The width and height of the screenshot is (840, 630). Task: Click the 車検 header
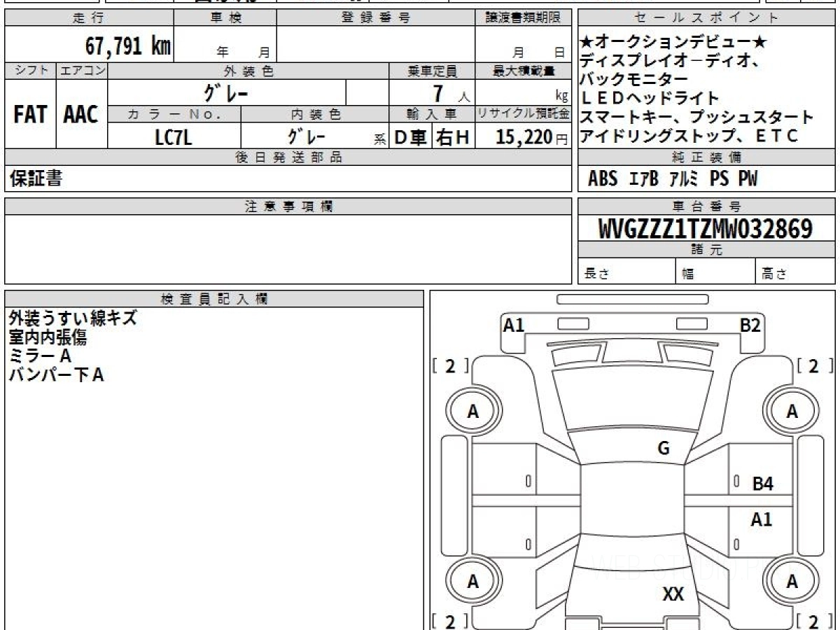225,19
